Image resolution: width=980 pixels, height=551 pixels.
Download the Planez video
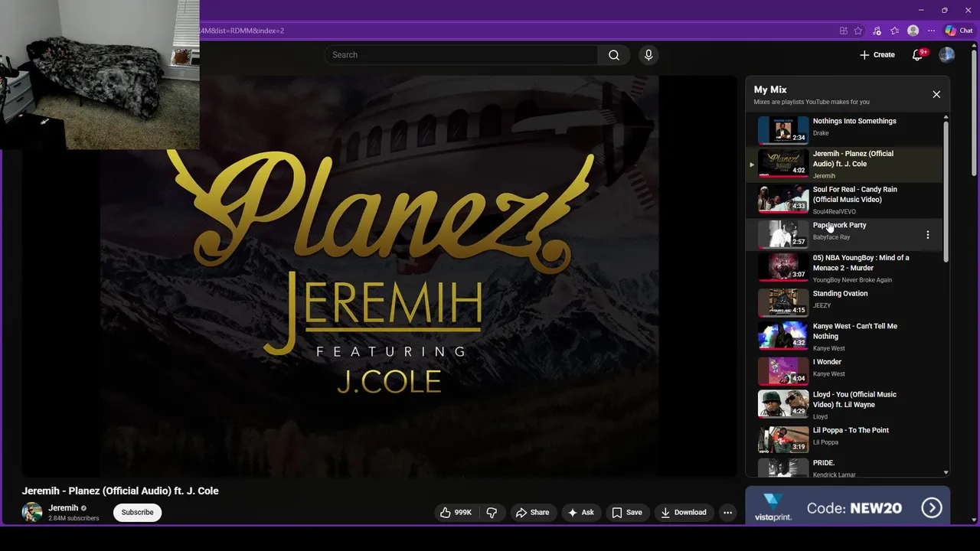(684, 512)
